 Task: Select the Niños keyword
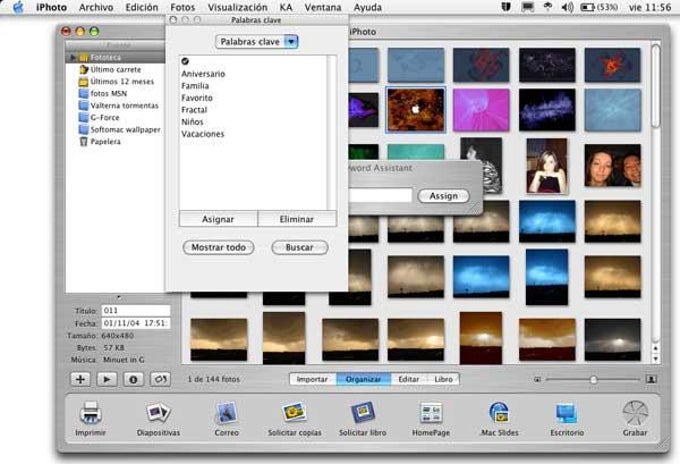click(192, 122)
